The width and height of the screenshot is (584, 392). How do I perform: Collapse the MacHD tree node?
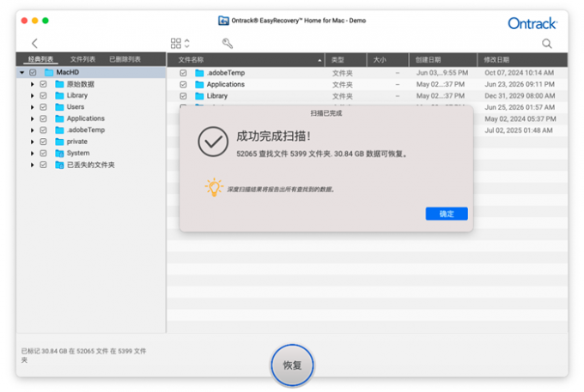22,72
